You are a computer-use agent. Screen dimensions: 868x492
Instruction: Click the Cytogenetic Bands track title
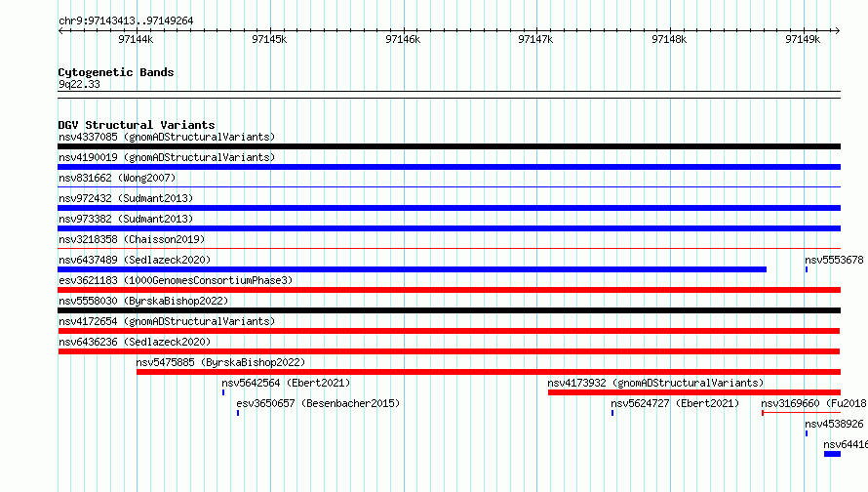click(x=116, y=72)
